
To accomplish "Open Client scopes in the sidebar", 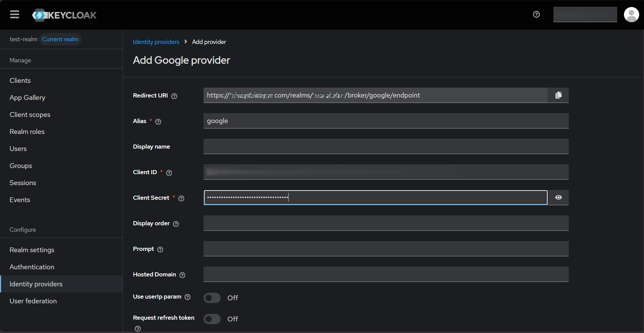I will pyautogui.click(x=61, y=115).
